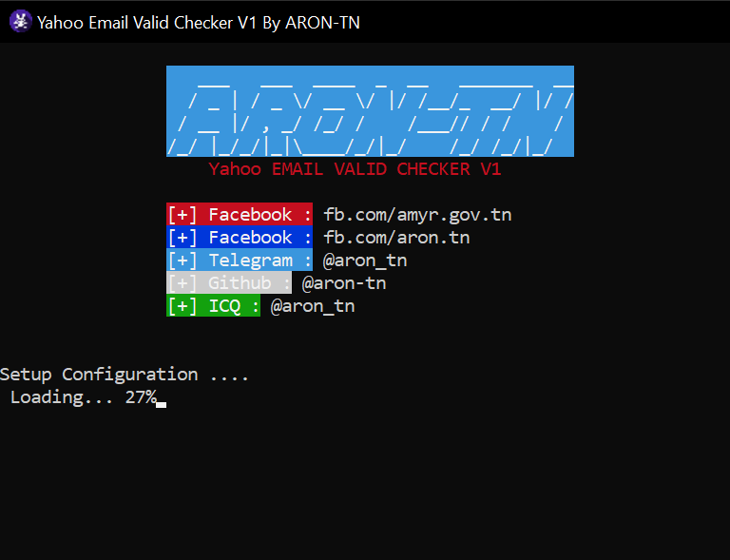Click the ICQ handle @aron_tn

(x=313, y=306)
